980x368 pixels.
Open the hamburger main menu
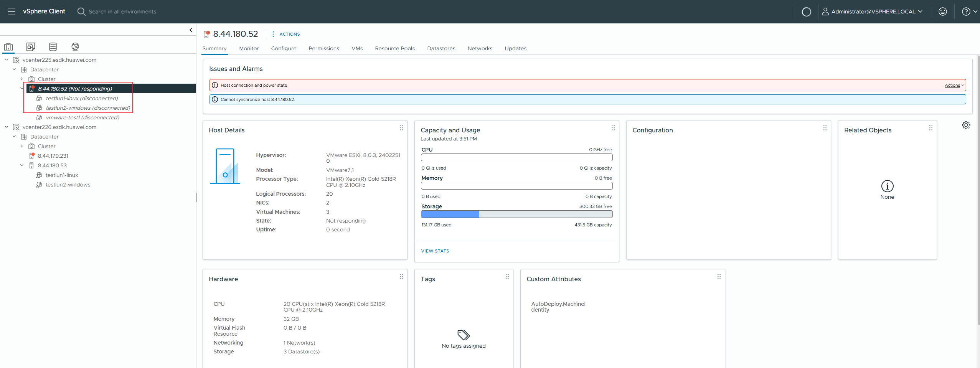tap(12, 12)
